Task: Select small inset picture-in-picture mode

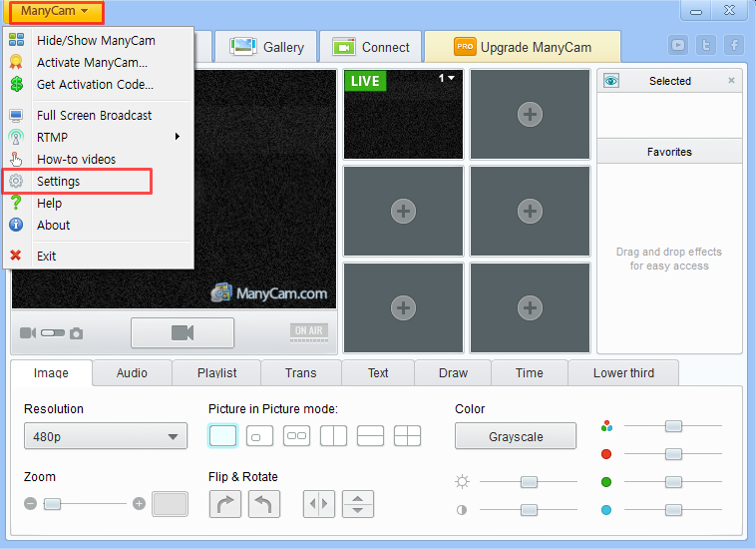Action: 259,435
